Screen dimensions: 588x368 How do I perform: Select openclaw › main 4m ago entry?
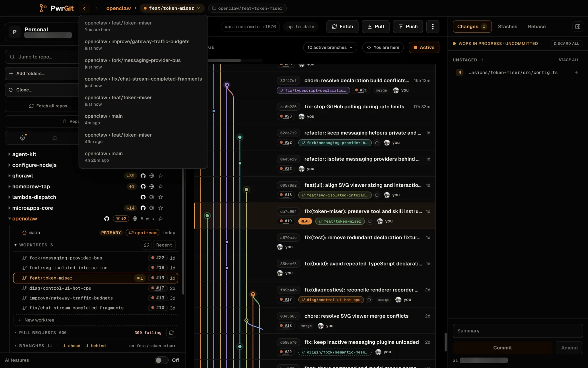click(x=143, y=119)
